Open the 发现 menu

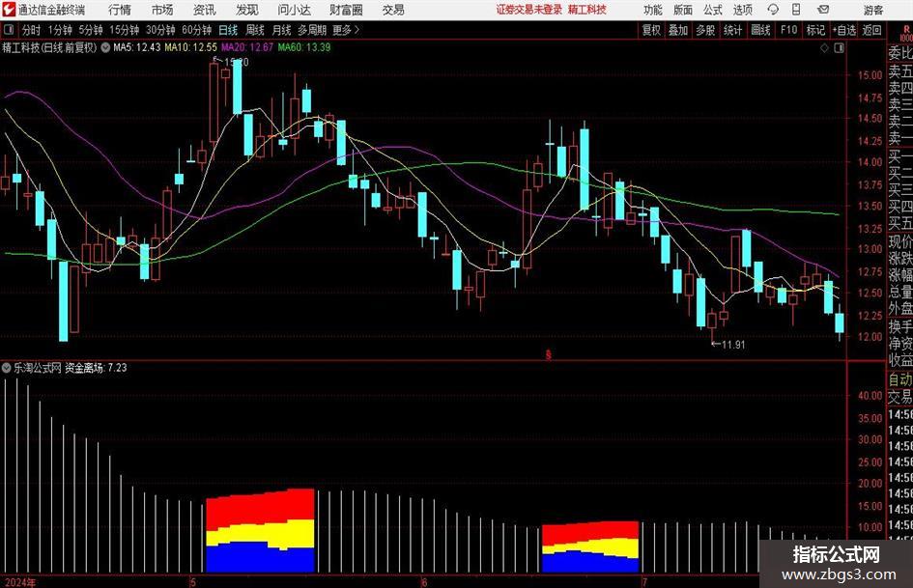click(247, 10)
